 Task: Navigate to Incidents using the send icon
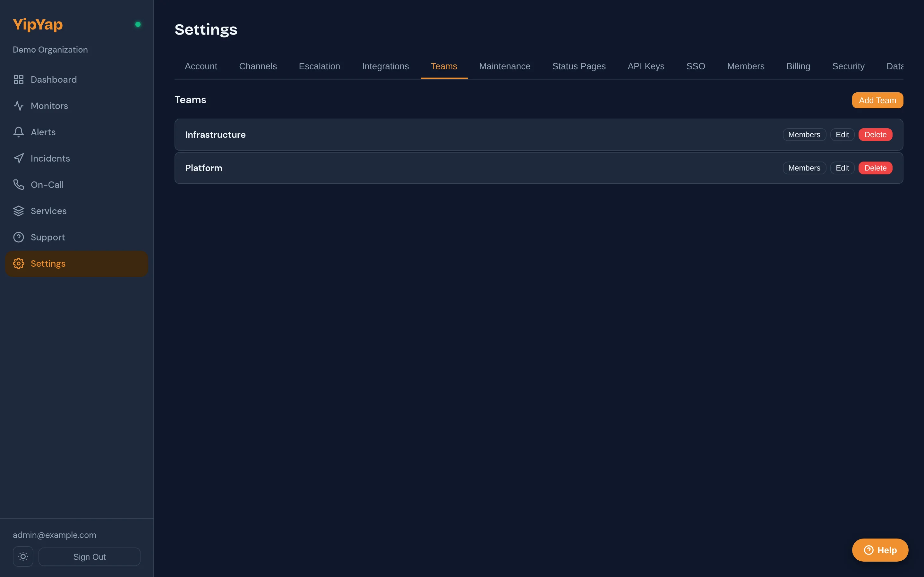19,158
